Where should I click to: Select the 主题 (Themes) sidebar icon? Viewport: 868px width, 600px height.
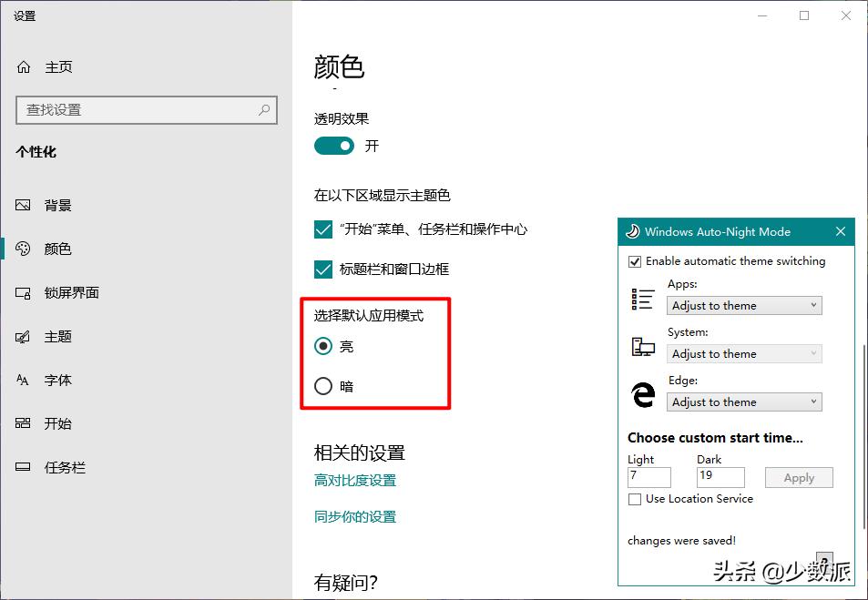[23, 336]
